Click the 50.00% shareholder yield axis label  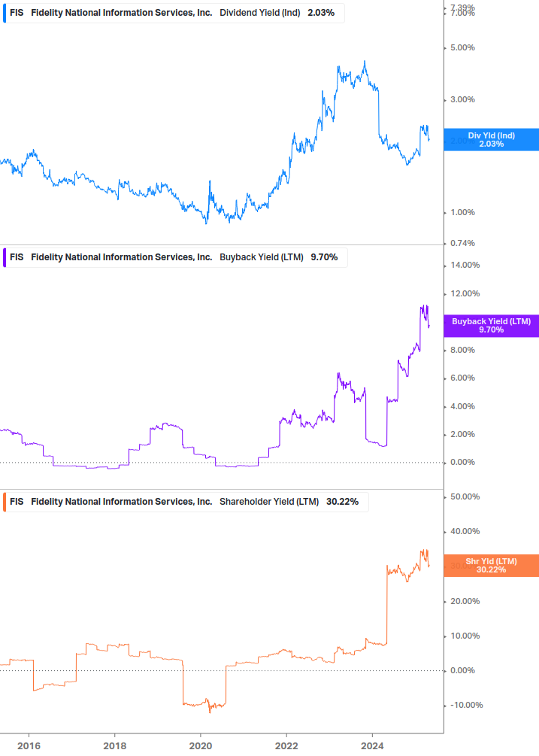465,496
